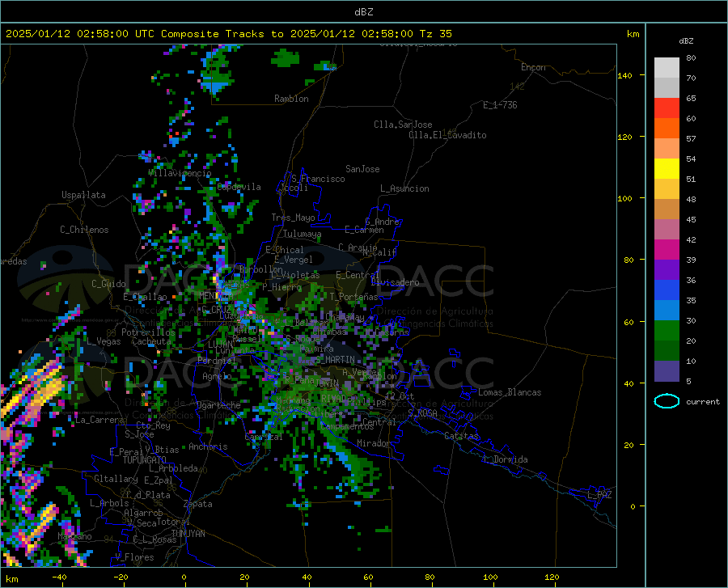This screenshot has width=728, height=588.
Task: Click the 'km' label at the top right
Action: pyautogui.click(x=633, y=34)
